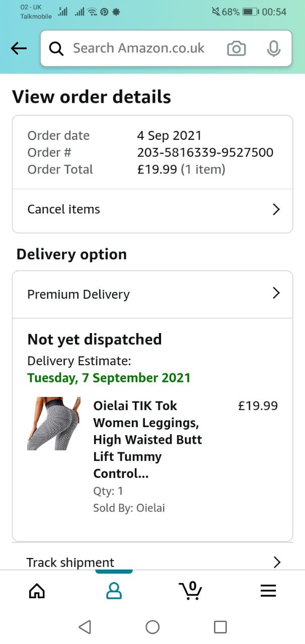The height and width of the screenshot is (644, 305).
Task: Tap the leggings product thumbnail
Action: click(54, 424)
